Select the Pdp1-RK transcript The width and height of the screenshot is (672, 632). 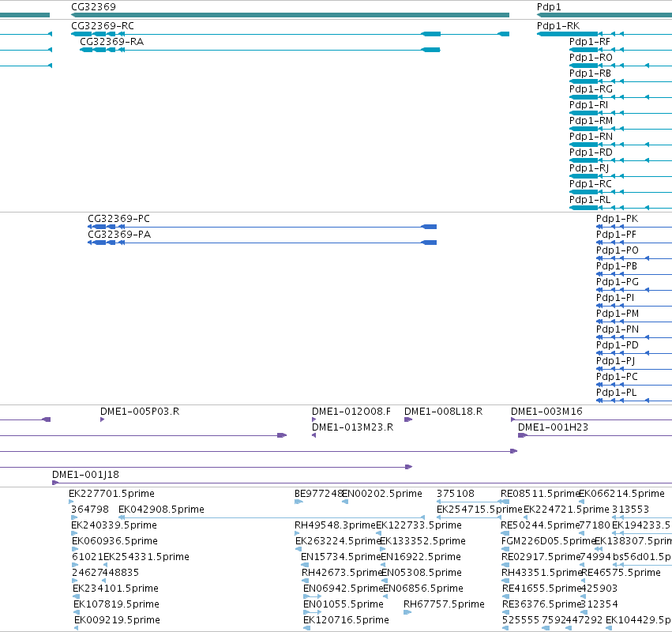pyautogui.click(x=604, y=34)
